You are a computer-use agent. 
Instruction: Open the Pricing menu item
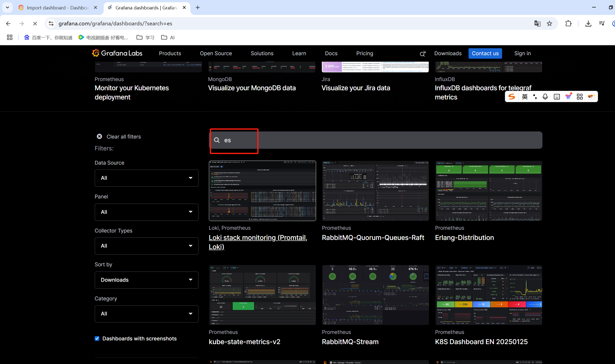[x=365, y=53]
